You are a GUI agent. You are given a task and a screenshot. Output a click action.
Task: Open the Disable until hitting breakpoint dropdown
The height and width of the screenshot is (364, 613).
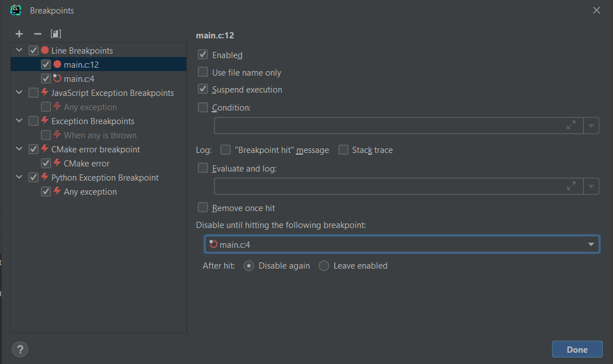coord(591,244)
